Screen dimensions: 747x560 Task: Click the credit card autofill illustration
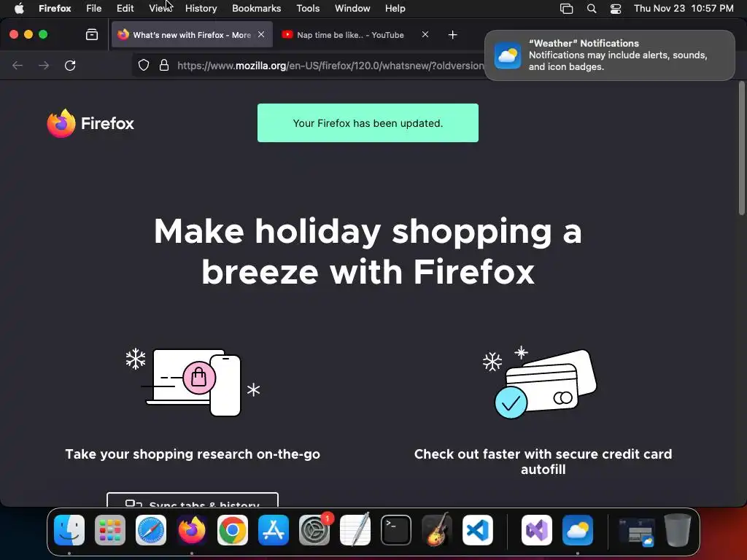541,383
